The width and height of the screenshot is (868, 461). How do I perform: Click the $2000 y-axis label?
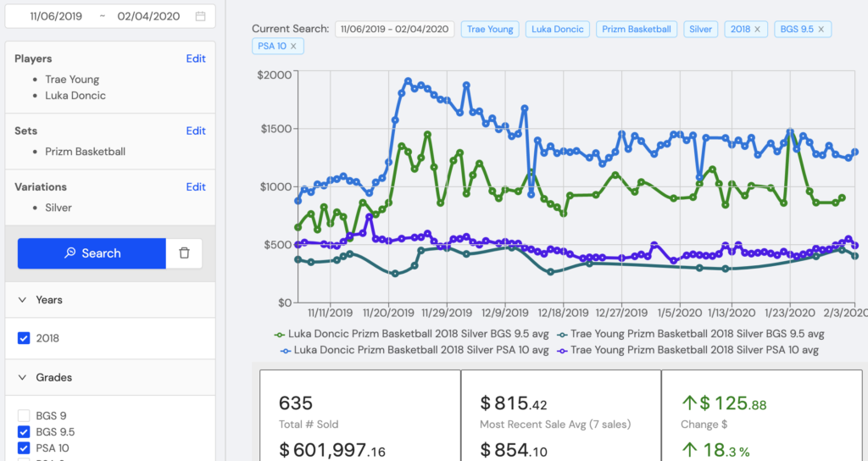[274, 75]
